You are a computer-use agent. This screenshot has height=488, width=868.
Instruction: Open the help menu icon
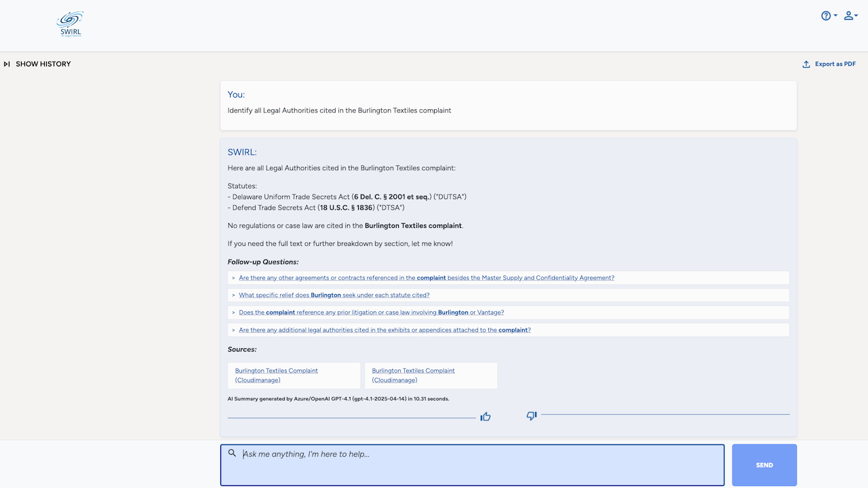826,16
